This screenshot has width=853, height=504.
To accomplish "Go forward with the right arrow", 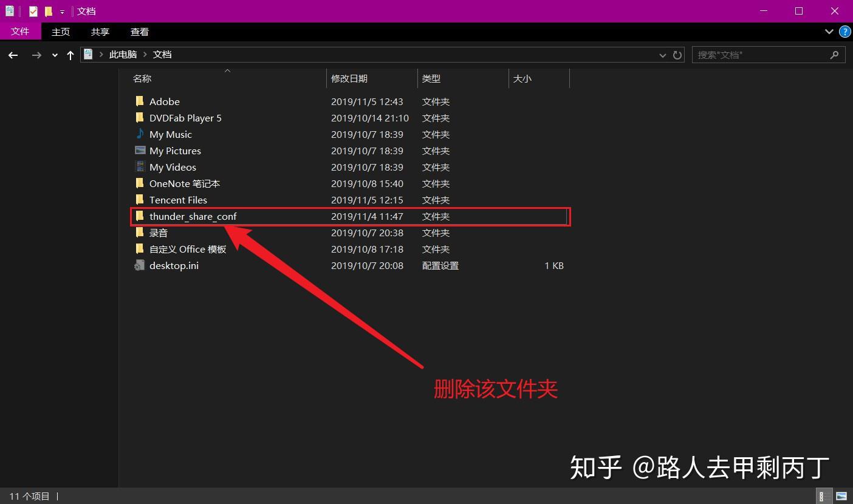I will pyautogui.click(x=36, y=55).
